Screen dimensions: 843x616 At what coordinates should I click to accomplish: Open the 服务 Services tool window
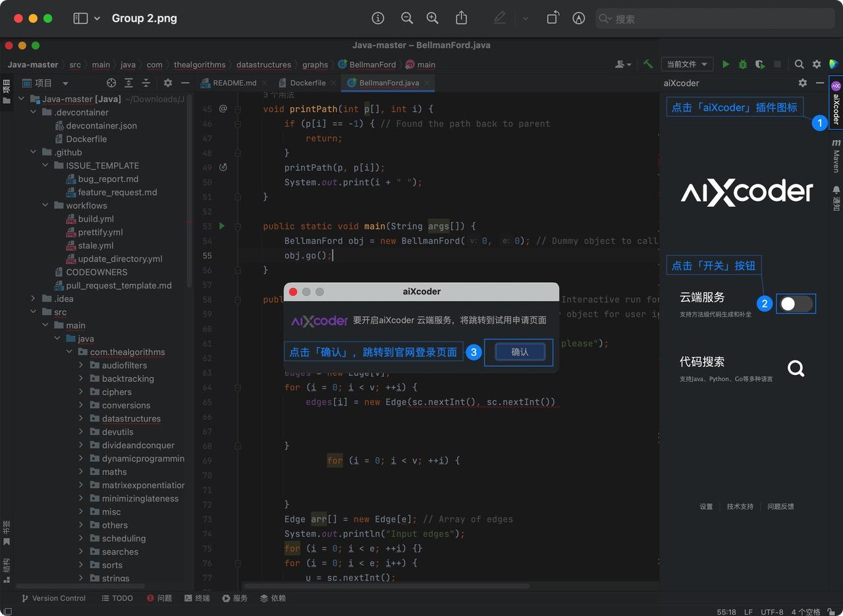pos(234,598)
